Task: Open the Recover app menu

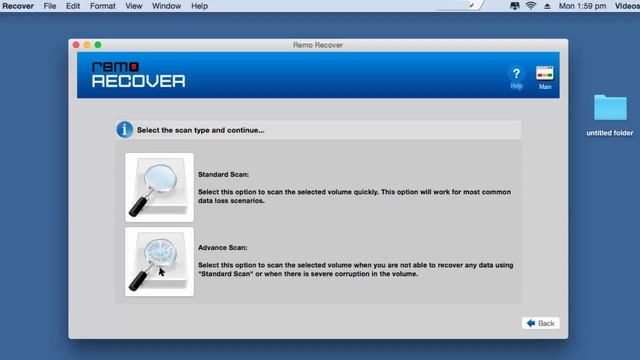Action: pos(18,6)
